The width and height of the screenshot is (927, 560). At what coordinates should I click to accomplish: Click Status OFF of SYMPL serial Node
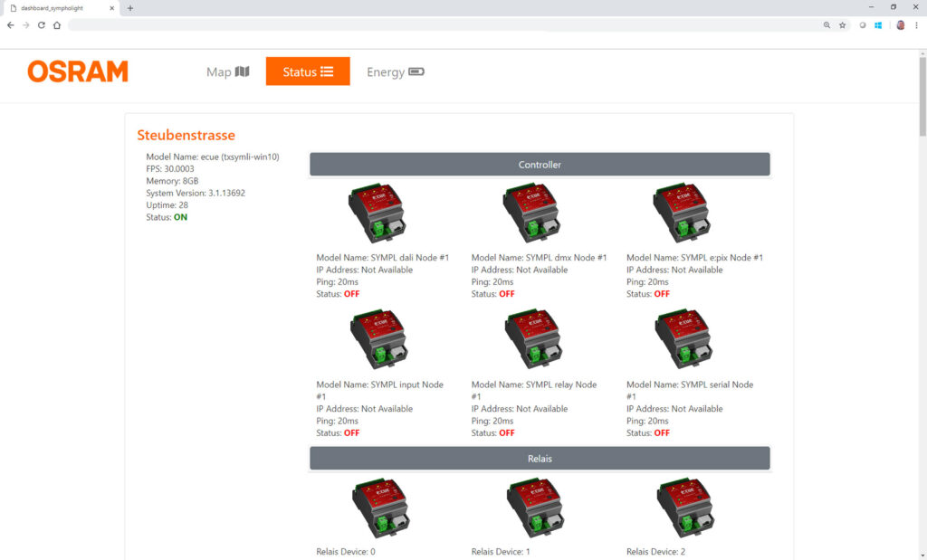click(648, 433)
